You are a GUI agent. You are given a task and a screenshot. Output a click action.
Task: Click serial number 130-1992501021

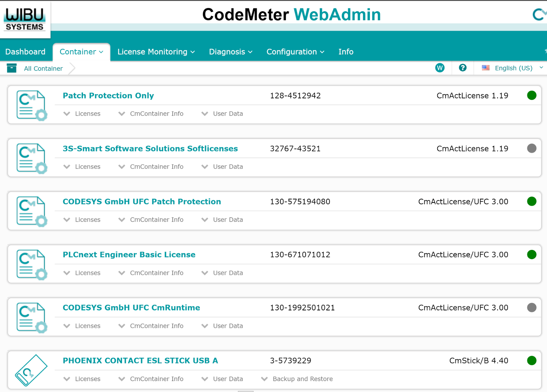[303, 308]
